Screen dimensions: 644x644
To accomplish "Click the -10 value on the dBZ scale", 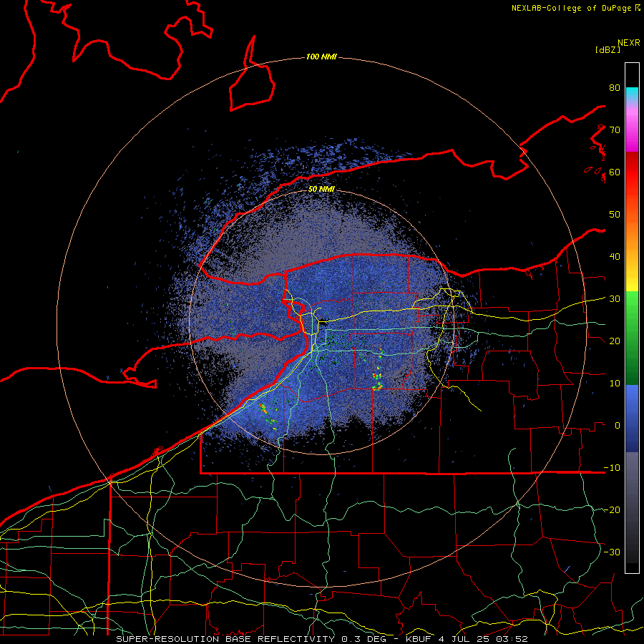I will tap(612, 468).
